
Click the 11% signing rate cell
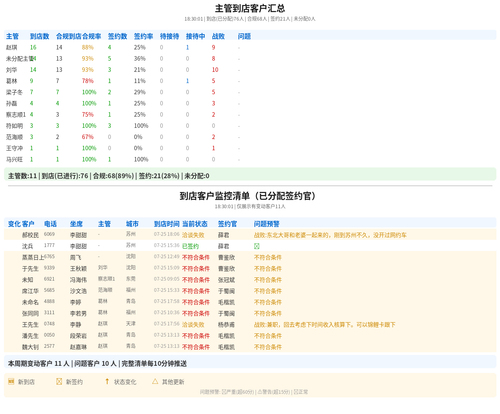(x=140, y=81)
